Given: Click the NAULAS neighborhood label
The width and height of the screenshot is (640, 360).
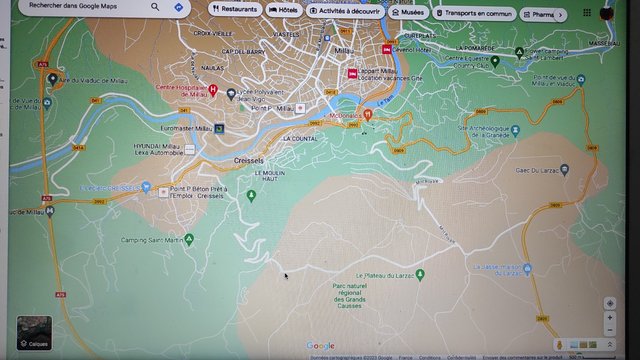Looking at the screenshot, I should click(212, 68).
